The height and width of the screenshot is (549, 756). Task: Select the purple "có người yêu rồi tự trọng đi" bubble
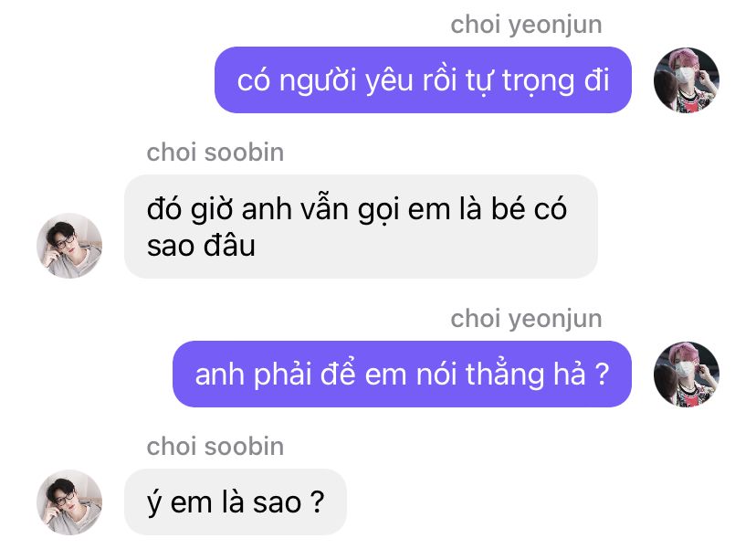pyautogui.click(x=423, y=80)
